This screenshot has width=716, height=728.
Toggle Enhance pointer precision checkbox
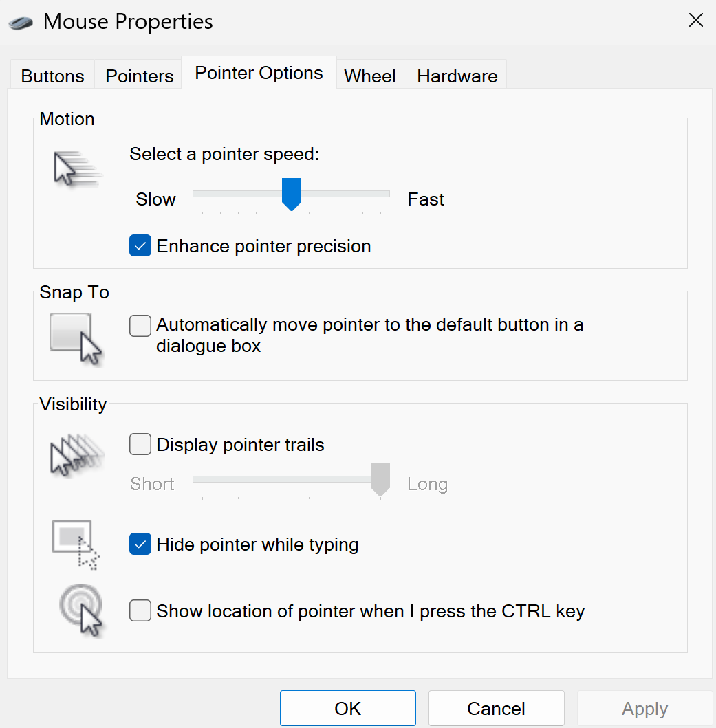click(x=140, y=245)
